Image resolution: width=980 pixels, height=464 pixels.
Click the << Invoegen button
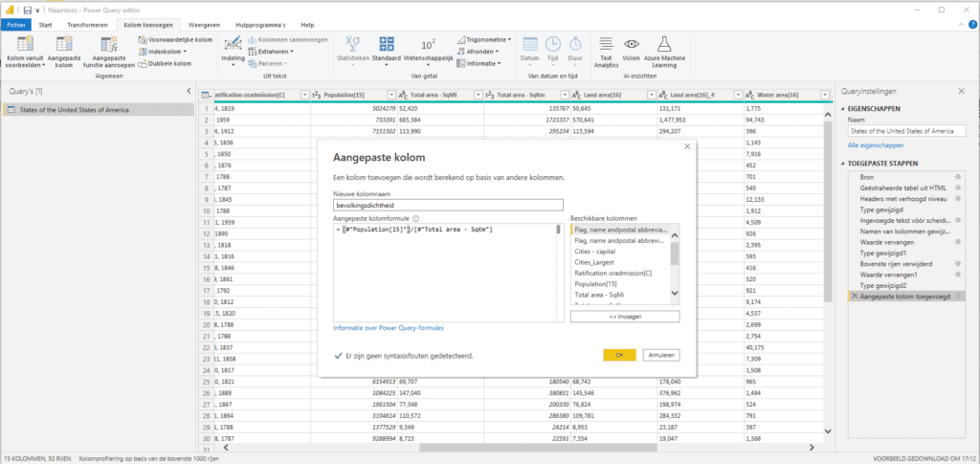tap(625, 317)
